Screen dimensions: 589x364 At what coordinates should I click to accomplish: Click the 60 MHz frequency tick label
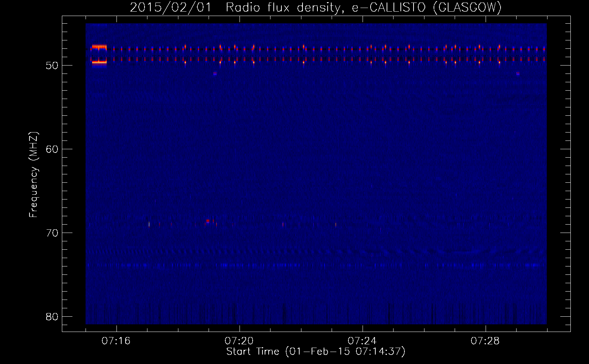tap(52, 149)
